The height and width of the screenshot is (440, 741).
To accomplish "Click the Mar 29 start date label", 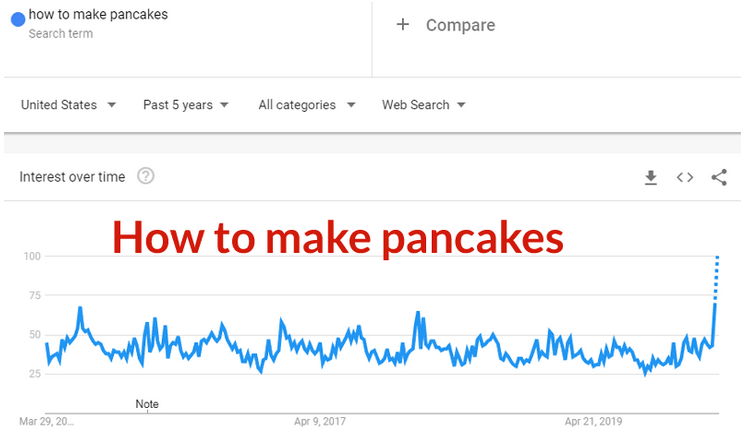I will coord(48,422).
